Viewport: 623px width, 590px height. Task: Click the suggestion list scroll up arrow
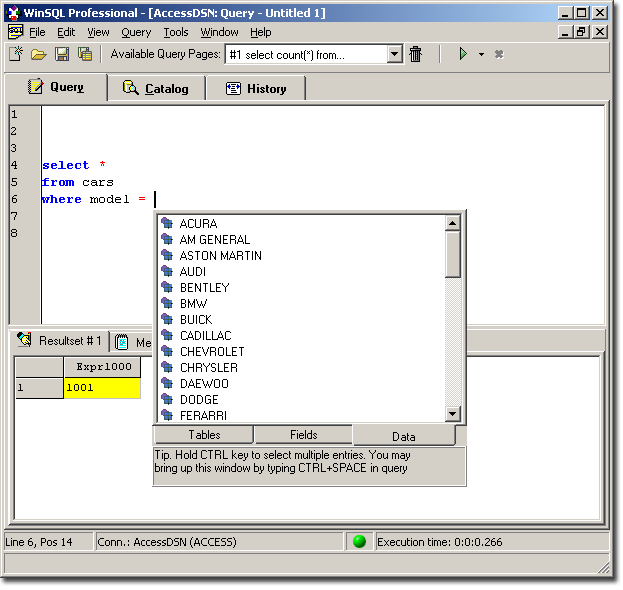pos(453,223)
